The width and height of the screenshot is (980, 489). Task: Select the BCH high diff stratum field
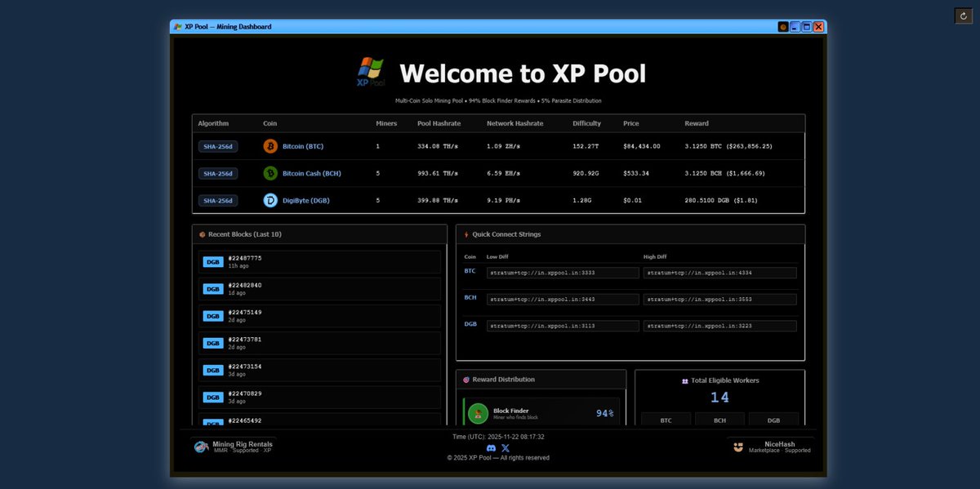(719, 300)
